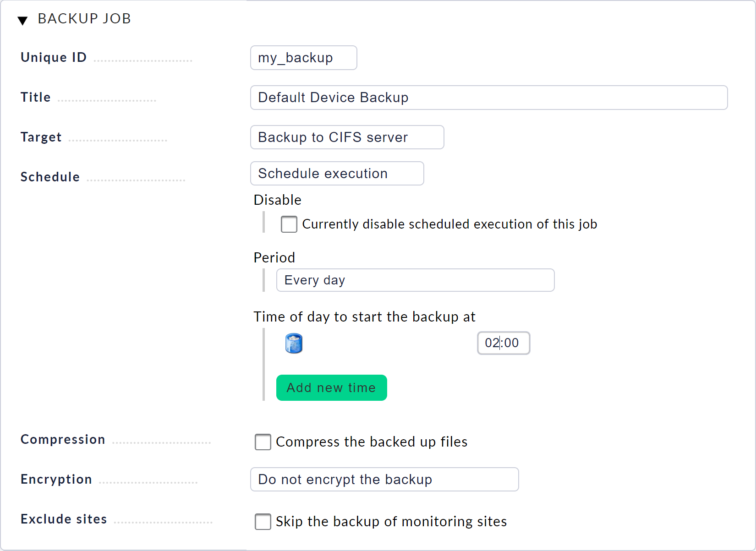Open the Encryption dropdown set to Do not encrypt

pos(384,479)
